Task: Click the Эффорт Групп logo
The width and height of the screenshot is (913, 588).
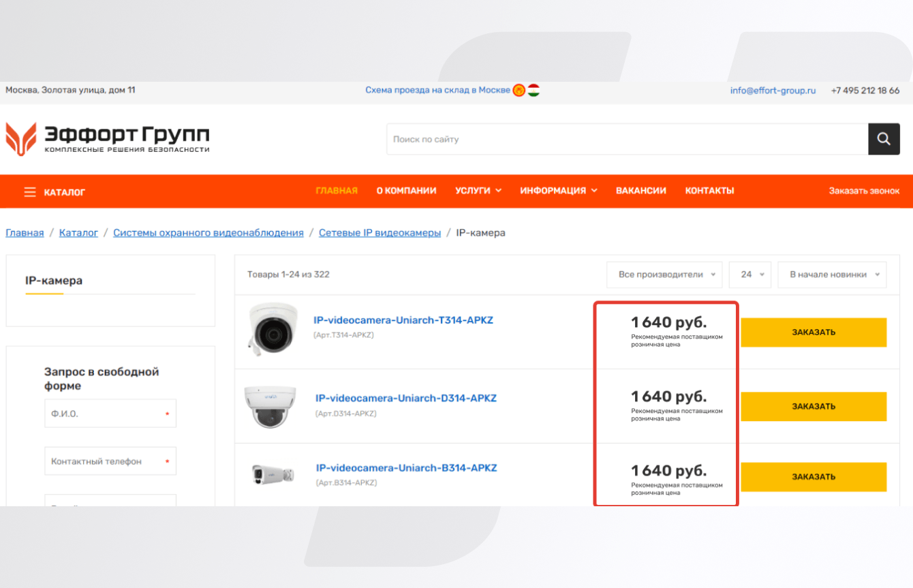Action: [108, 138]
